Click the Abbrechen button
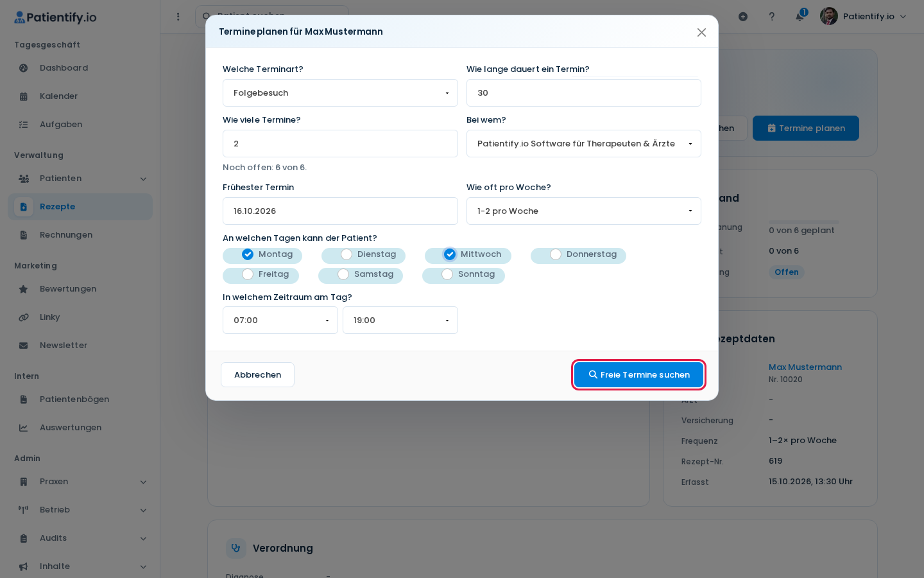 [x=257, y=375]
